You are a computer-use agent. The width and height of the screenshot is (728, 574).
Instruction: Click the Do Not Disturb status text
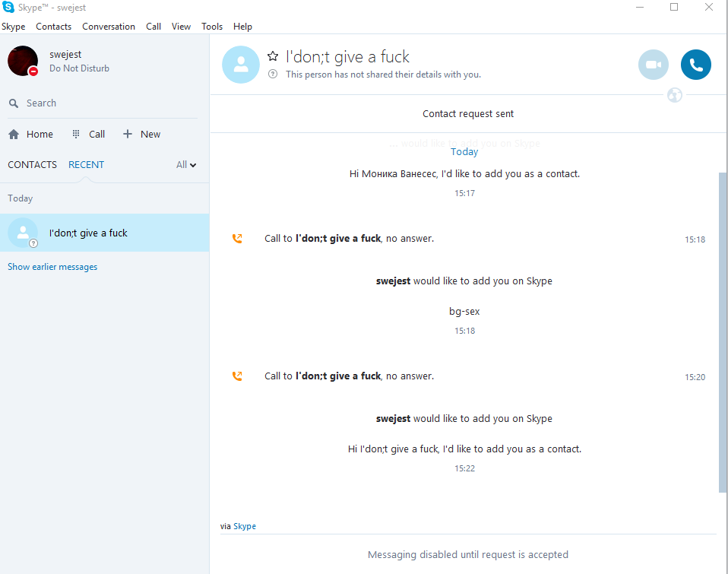pos(79,68)
